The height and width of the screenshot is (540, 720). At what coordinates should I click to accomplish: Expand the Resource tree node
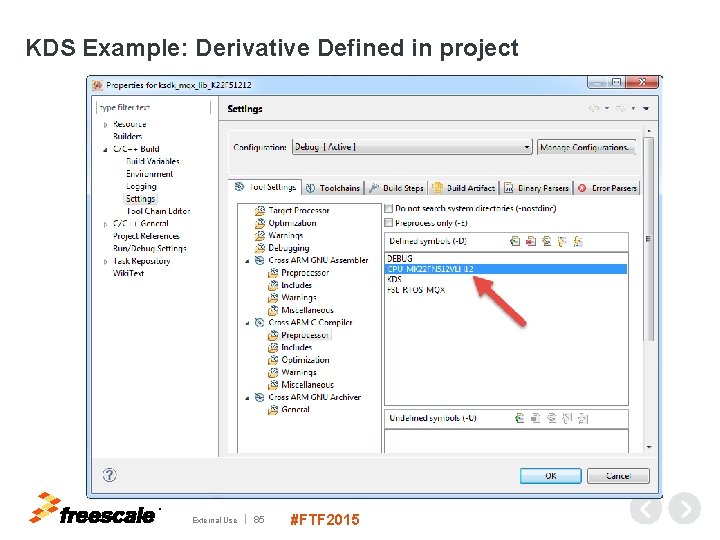[106, 124]
